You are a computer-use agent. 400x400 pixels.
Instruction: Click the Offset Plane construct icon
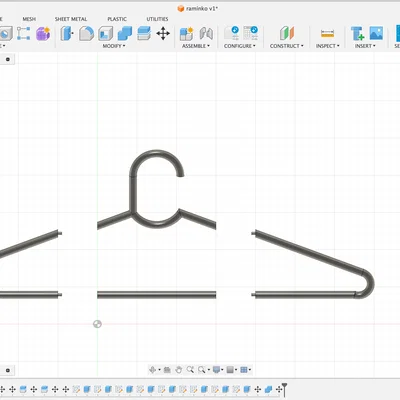click(x=287, y=34)
